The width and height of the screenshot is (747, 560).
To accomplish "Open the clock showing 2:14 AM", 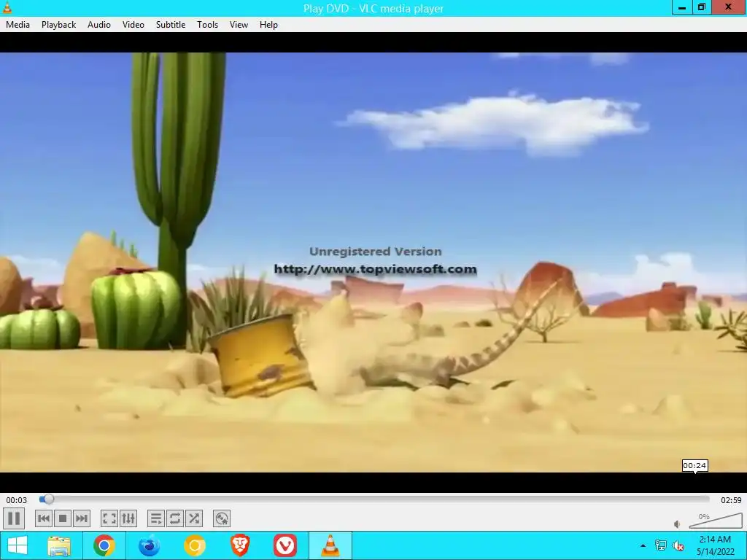I will (715, 545).
